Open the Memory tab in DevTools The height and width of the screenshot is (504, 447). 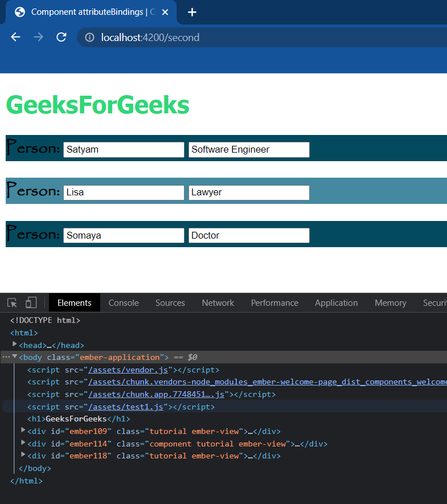391,303
